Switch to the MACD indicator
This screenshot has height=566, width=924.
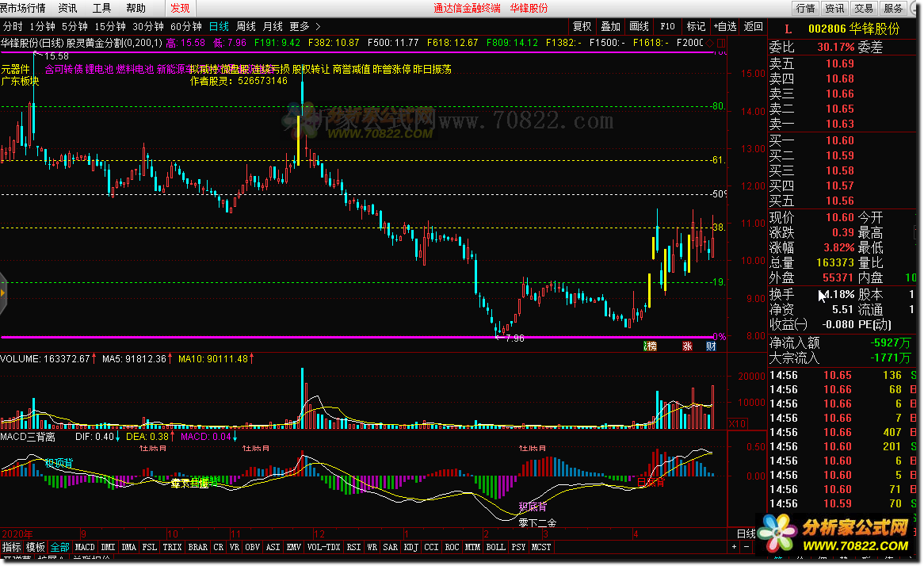[85, 547]
